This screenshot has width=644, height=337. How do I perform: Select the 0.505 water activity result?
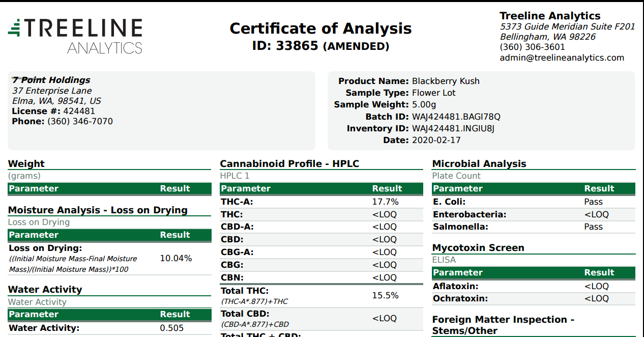click(x=172, y=328)
